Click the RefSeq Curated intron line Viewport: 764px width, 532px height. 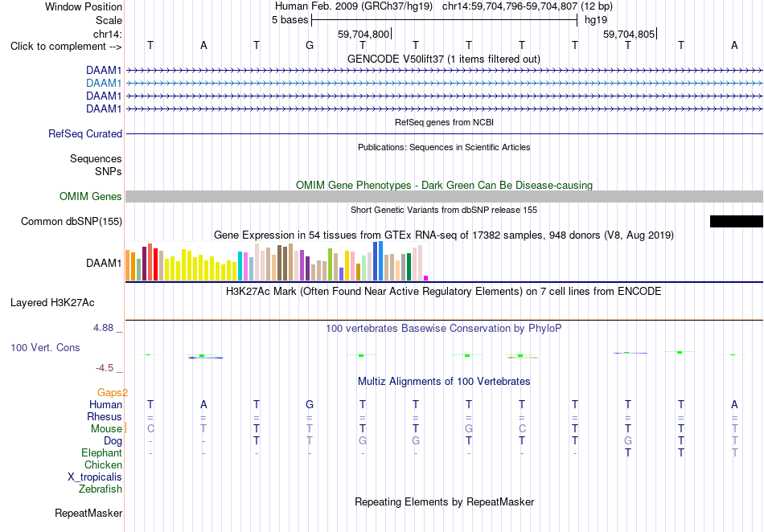click(x=445, y=133)
